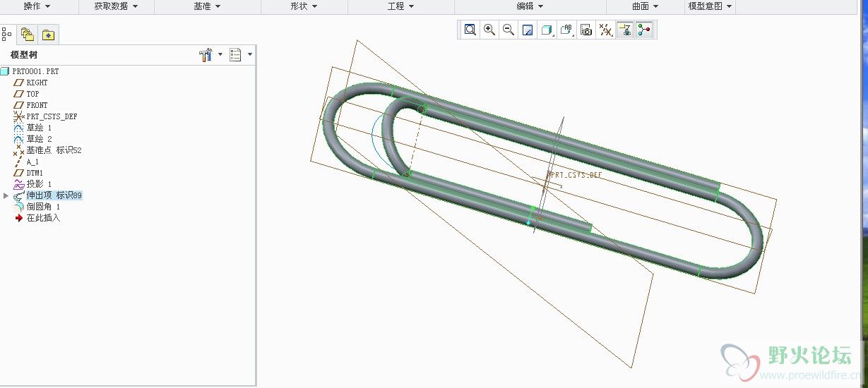Click the round icon beside 倒圆角 1

pyautogui.click(x=19, y=207)
